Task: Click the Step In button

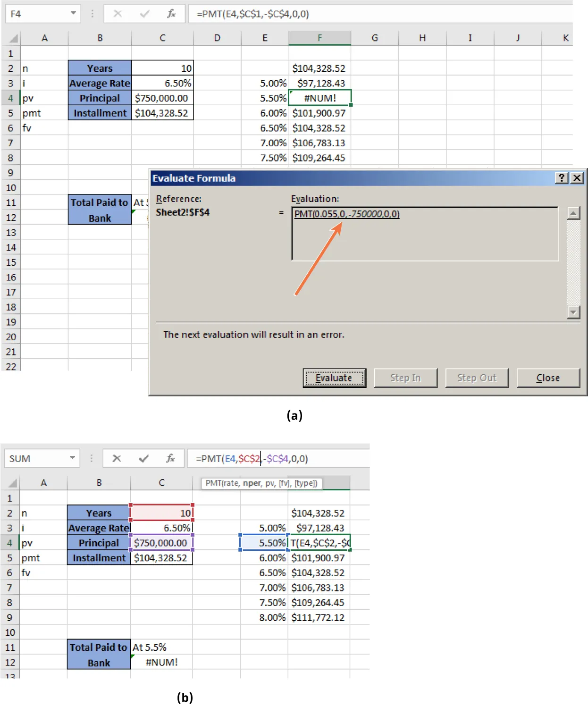Action: coord(405,378)
